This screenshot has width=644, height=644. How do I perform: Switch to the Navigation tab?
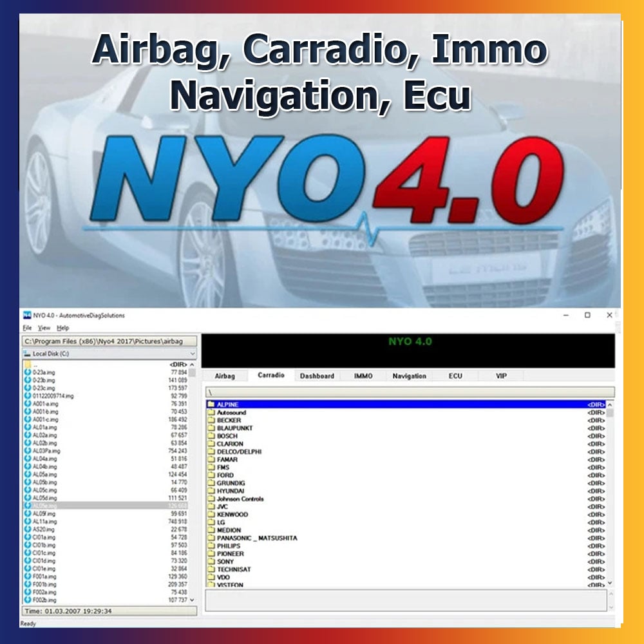pos(410,376)
